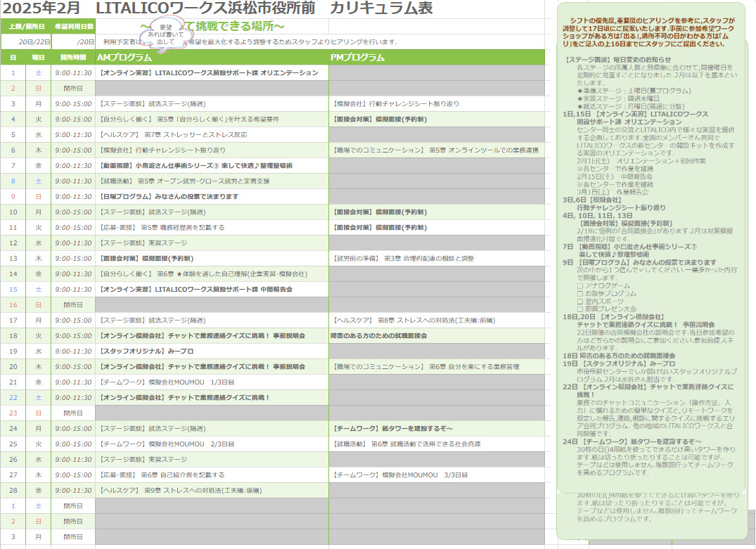The width and height of the screenshot is (756, 549).
Task: Click the '9:00-15:00' time cell for day 6
Action: [x=73, y=150]
